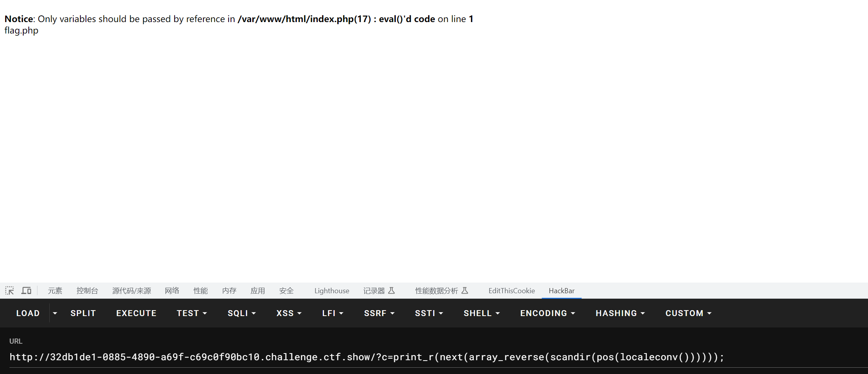
Task: Open the CUSTOM dropdown
Action: coord(688,313)
